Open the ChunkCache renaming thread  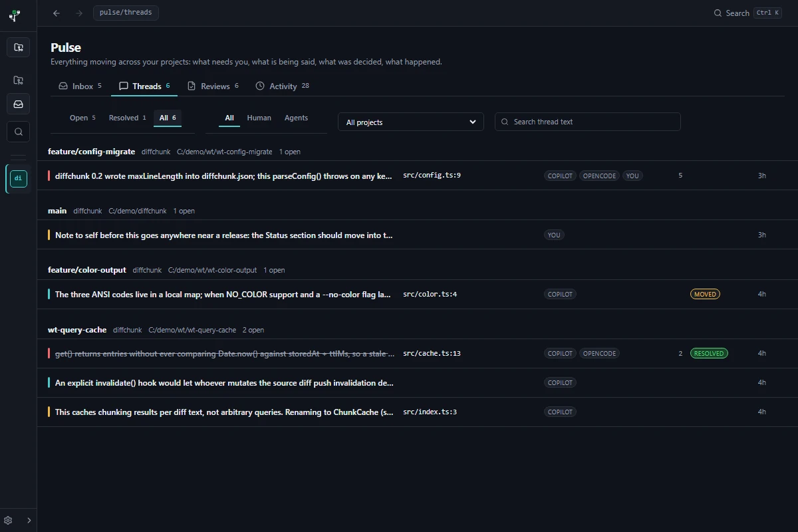418,412
